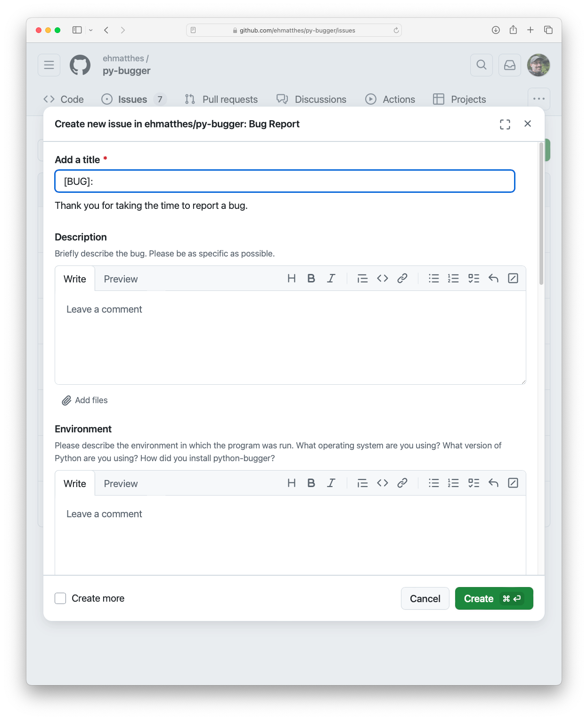Screen dimensions: 588x720
Task: Expand the issue dialog to full screen
Action: point(505,124)
